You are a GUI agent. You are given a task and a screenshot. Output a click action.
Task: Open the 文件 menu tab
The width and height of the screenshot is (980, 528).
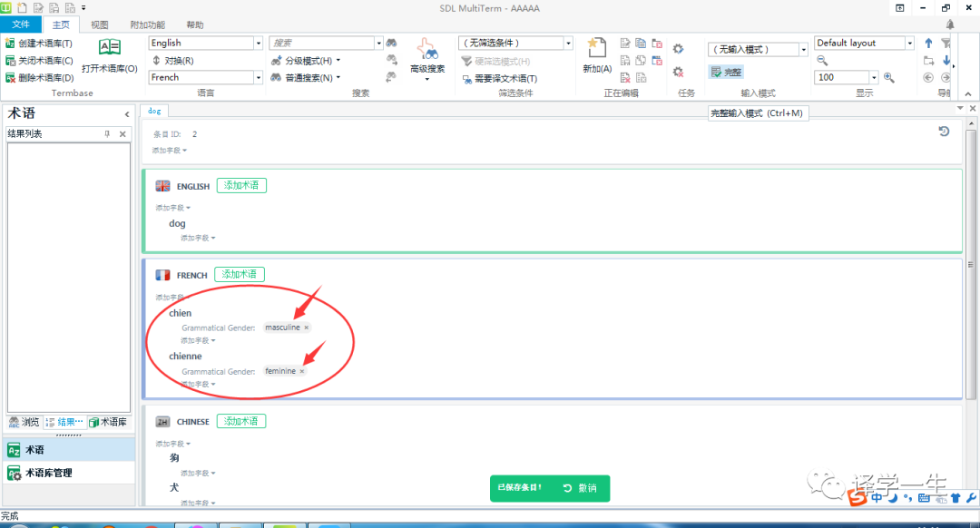pos(21,24)
